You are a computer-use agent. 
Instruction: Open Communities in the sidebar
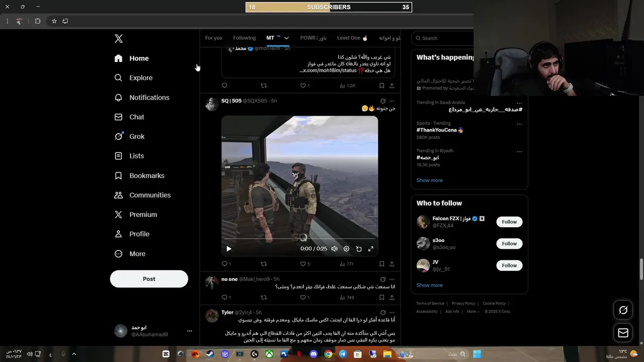tap(142, 195)
